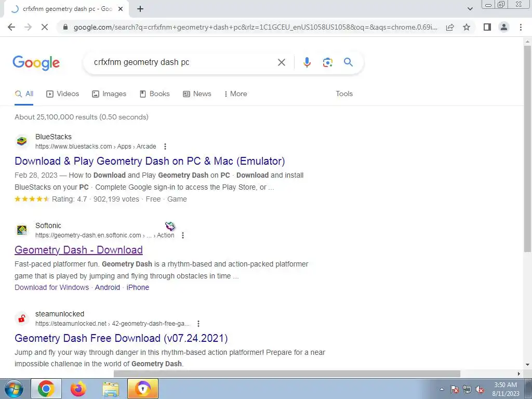The image size is (532, 399).
Task: Click the Action Center flag tray icon
Action: (455, 390)
